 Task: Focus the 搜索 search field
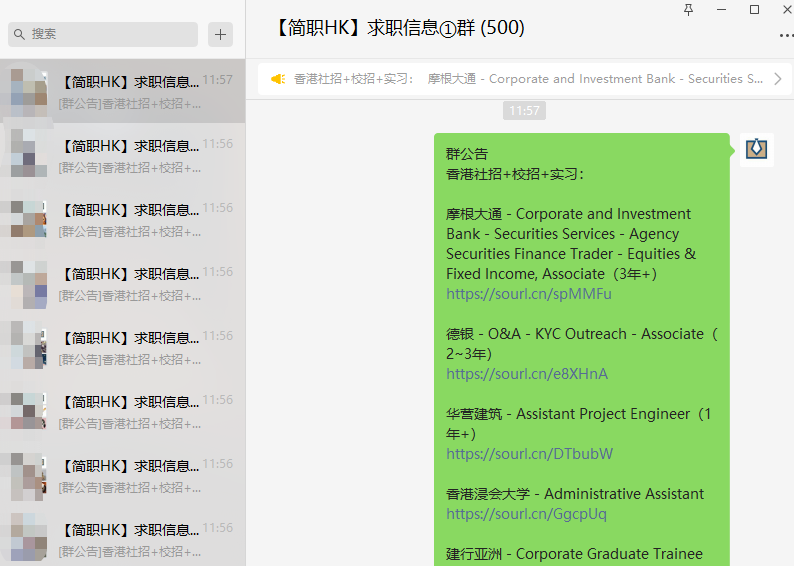[103, 34]
